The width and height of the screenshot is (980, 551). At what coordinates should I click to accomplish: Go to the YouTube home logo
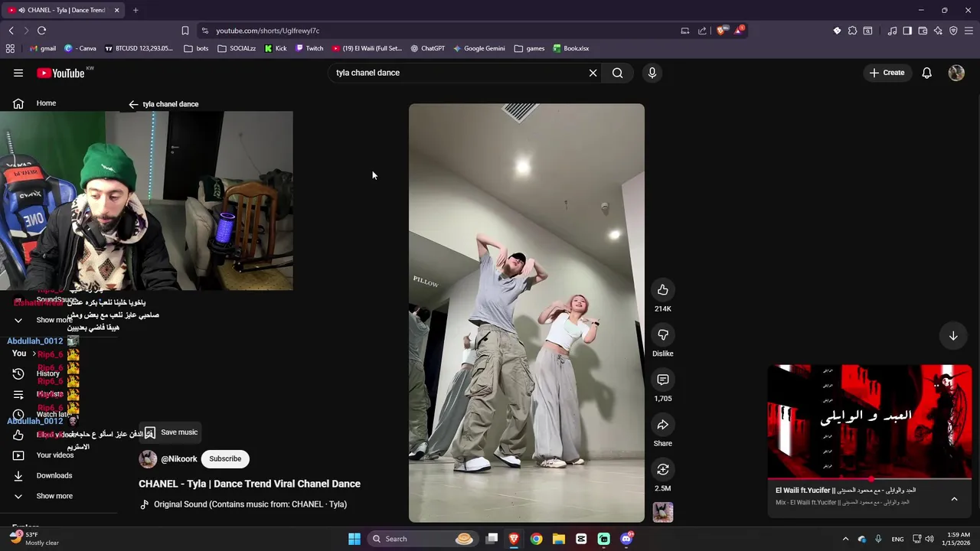pyautogui.click(x=60, y=73)
